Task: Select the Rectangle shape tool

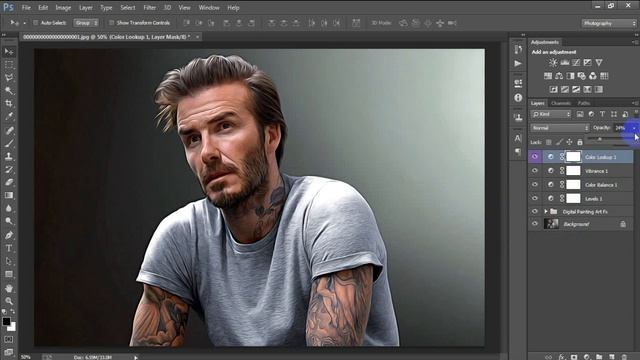Action: tap(9, 274)
